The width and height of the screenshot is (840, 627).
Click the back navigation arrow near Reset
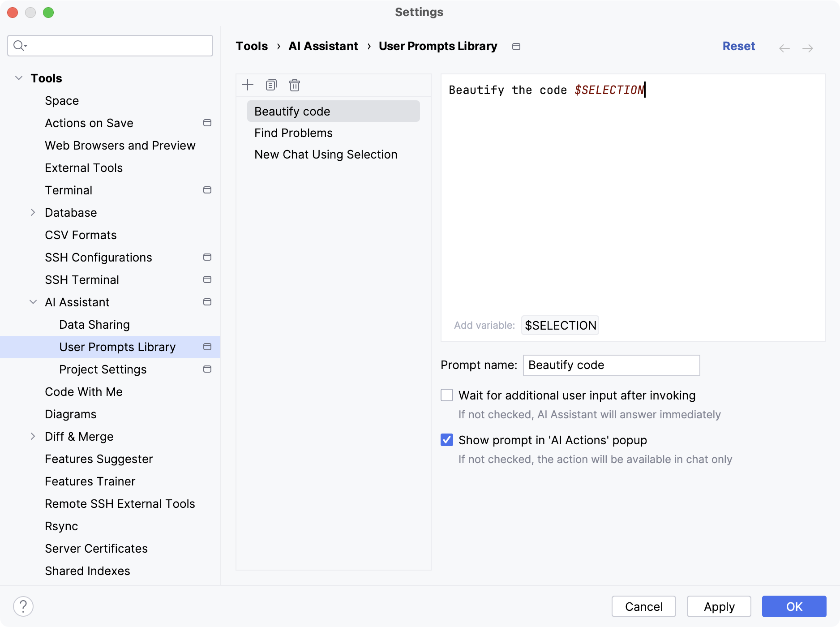point(784,48)
